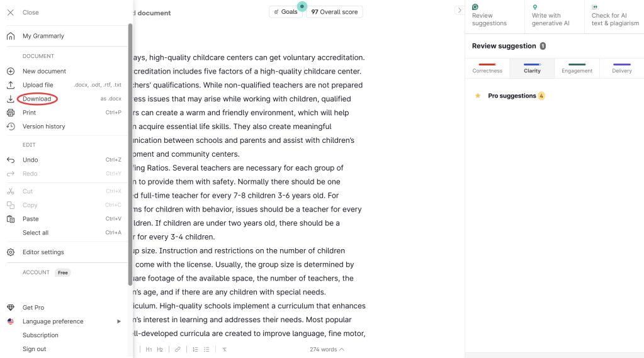Click the 97 Overall score button

334,12
